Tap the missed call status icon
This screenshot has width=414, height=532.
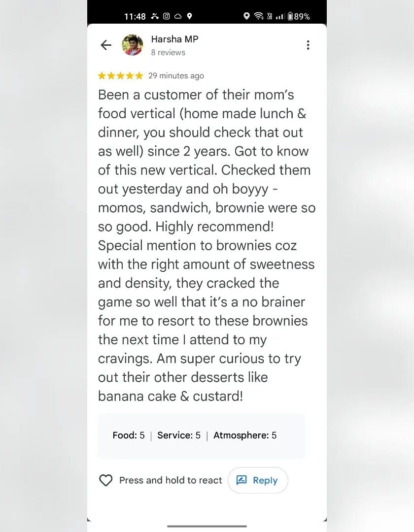pos(155,16)
